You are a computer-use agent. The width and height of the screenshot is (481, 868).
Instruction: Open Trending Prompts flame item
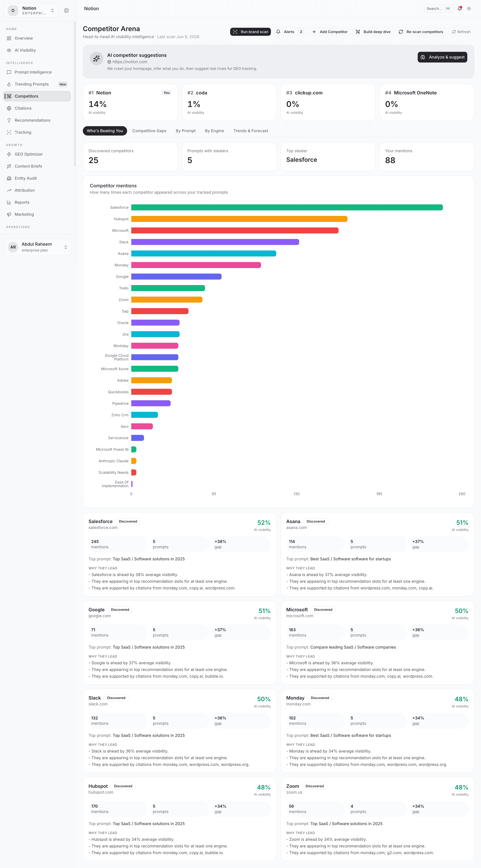pyautogui.click(x=37, y=84)
